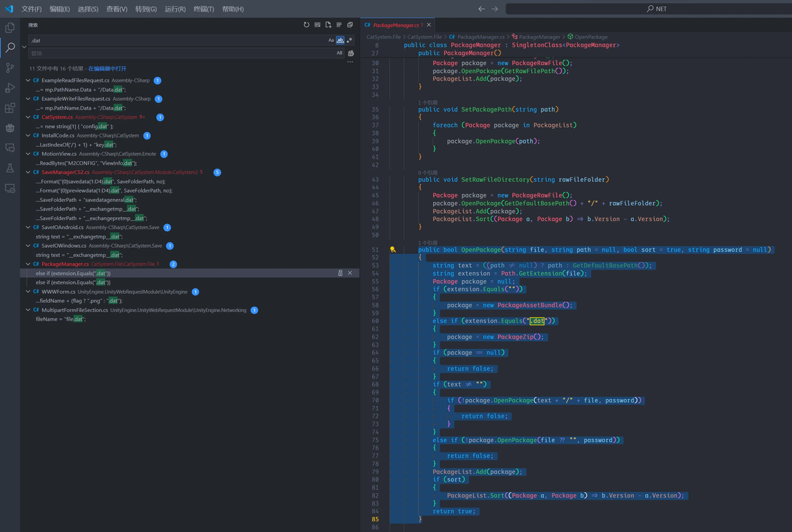
Task: Dismiss the selected PackageManager.cs search match
Action: [x=350, y=273]
